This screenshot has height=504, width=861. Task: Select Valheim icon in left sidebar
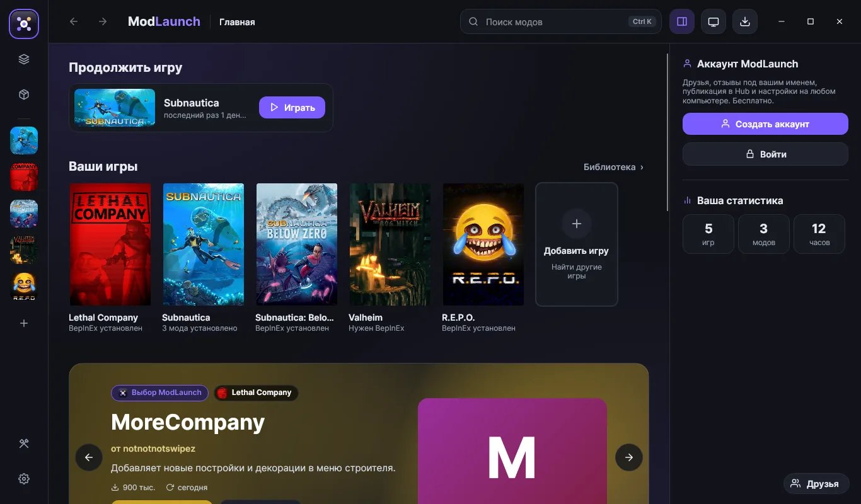[x=24, y=250]
